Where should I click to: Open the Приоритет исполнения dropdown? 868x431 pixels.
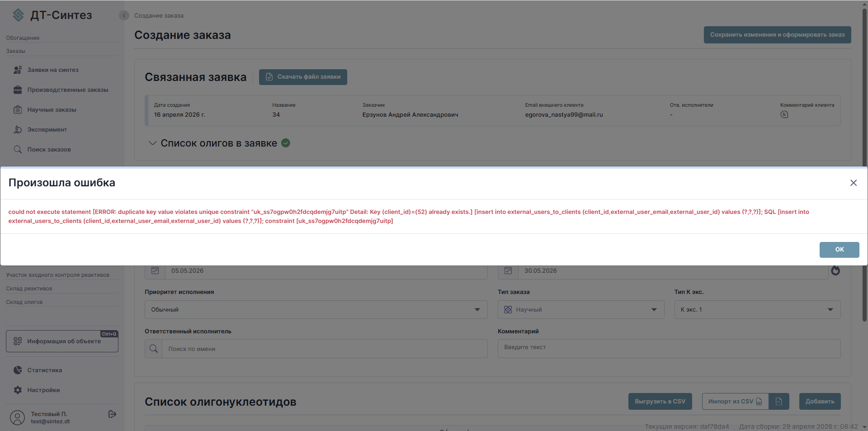click(x=316, y=310)
